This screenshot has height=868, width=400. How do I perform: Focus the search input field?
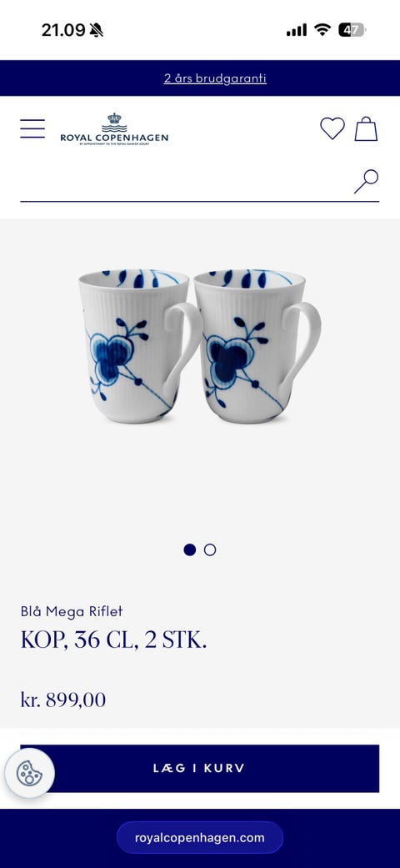[x=186, y=182]
